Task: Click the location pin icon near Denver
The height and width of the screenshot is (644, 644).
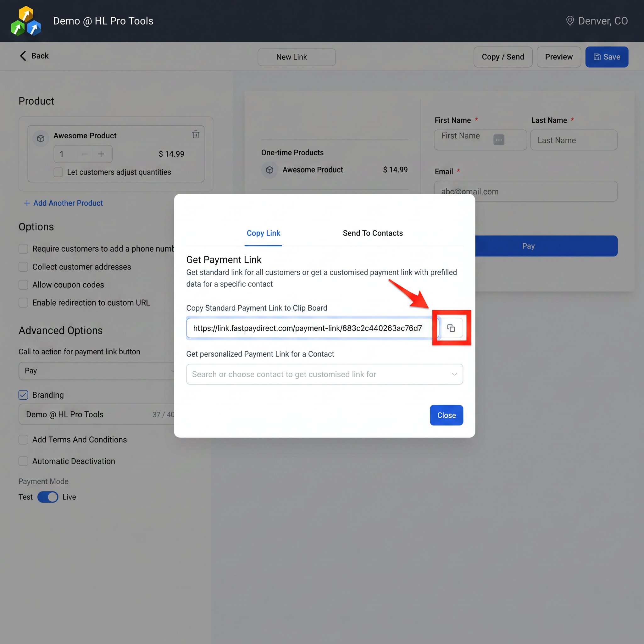Action: pyautogui.click(x=570, y=21)
